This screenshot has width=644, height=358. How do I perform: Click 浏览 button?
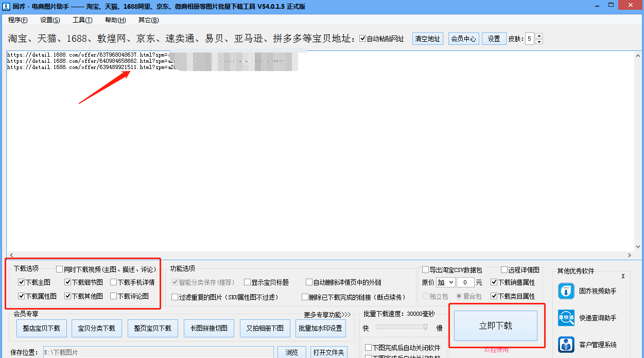click(x=292, y=352)
